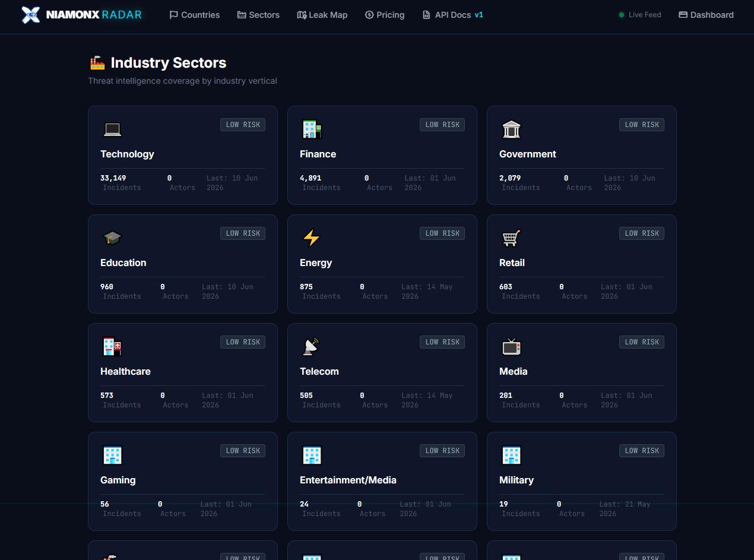Open the Countries page
This screenshot has height=560, width=754.
point(194,15)
